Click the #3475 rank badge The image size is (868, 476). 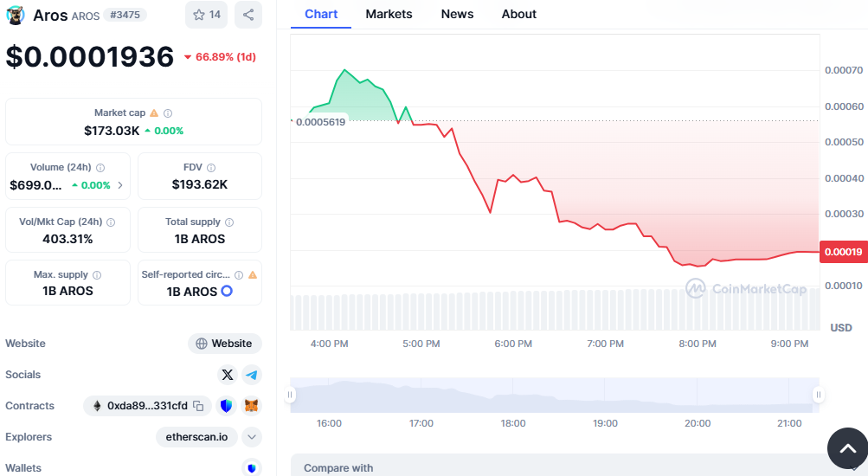point(125,15)
